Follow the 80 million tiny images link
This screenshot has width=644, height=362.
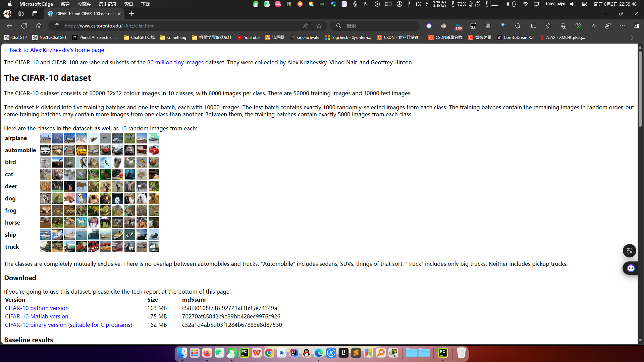click(175, 62)
